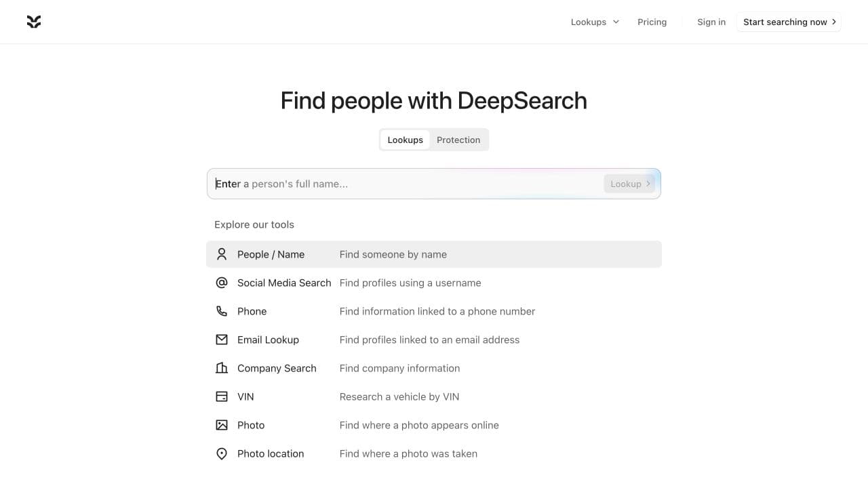The width and height of the screenshot is (868, 488).
Task: Focus the person's full name search field
Action: pos(434,184)
